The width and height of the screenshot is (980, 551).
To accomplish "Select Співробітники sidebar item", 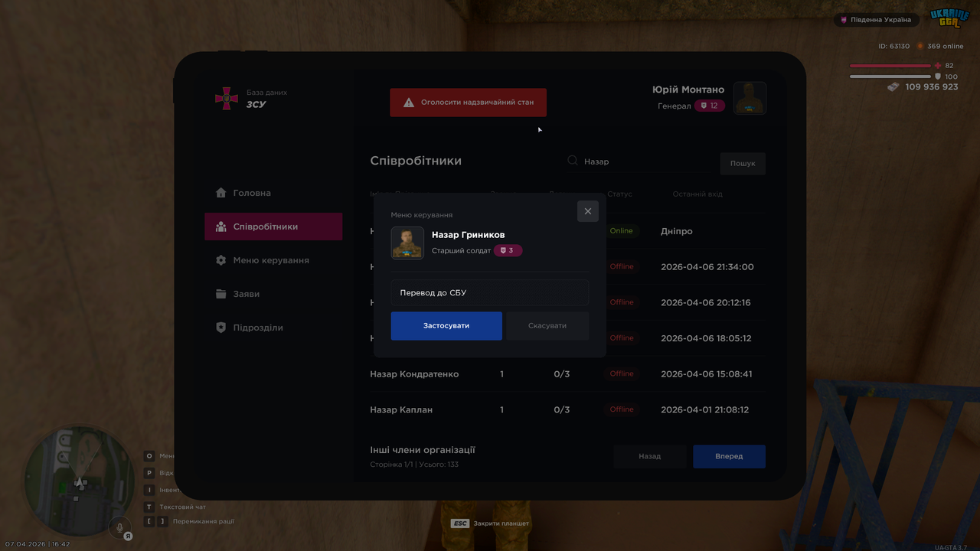I will [x=273, y=227].
